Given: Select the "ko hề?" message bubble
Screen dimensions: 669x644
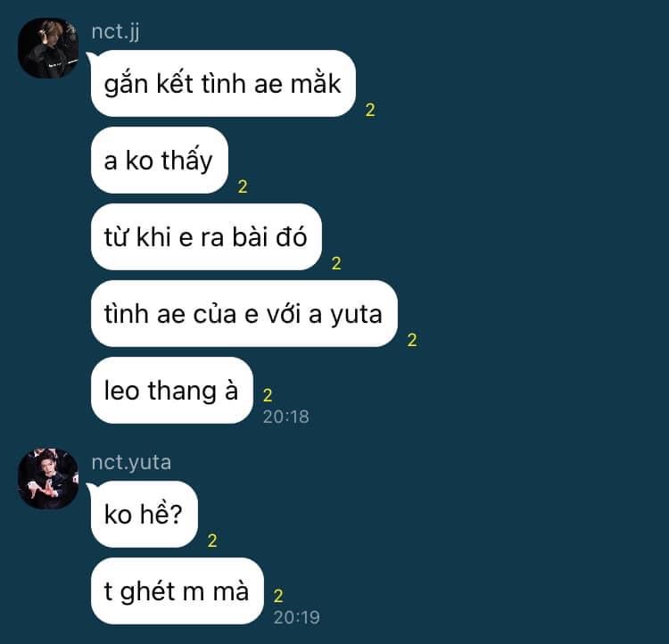Looking at the screenshot, I should tap(145, 515).
